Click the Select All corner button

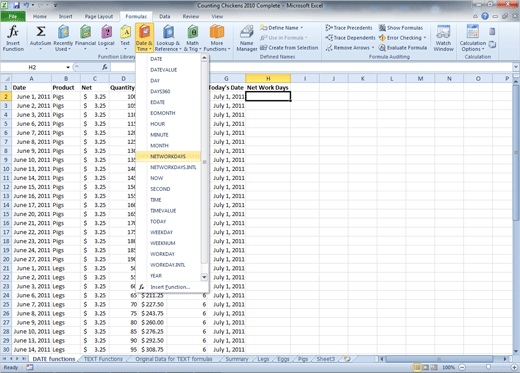[x=6, y=78]
